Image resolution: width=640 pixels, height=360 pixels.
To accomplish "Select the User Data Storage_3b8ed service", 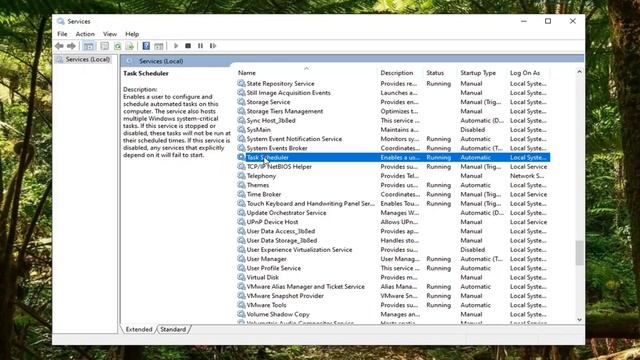I will pyautogui.click(x=393, y=240).
